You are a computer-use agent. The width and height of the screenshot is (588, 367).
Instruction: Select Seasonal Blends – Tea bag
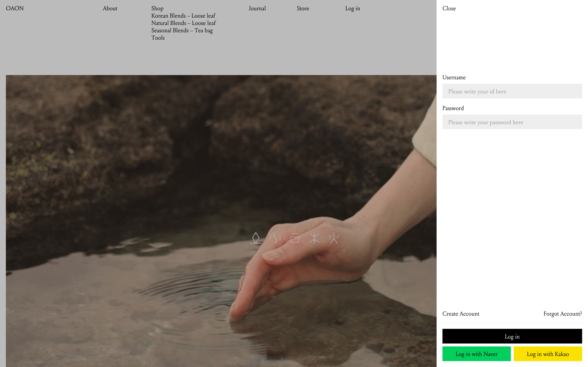coord(182,31)
